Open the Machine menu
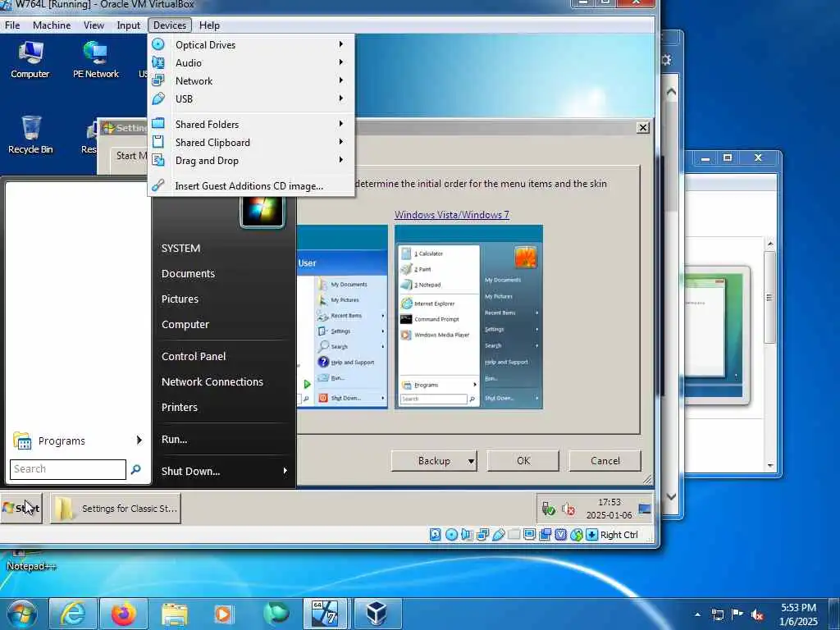Viewport: 840px width, 630px height. (52, 25)
